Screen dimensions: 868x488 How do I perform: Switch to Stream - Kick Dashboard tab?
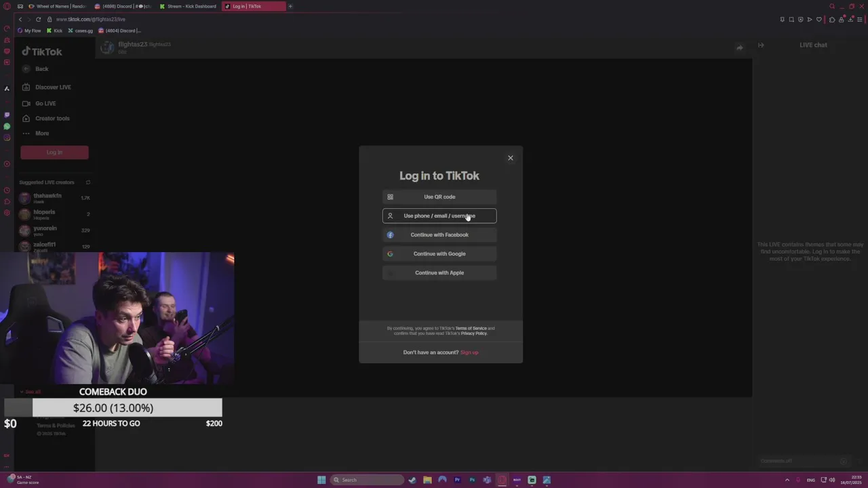tap(189, 6)
